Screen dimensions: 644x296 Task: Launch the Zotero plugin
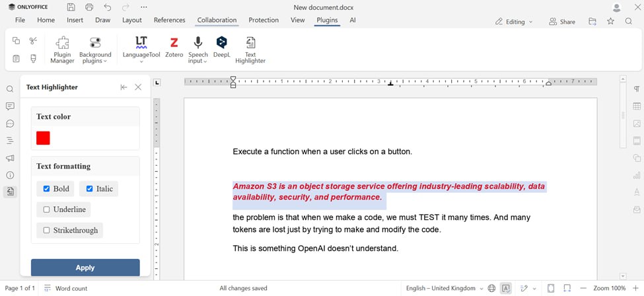[x=174, y=48]
